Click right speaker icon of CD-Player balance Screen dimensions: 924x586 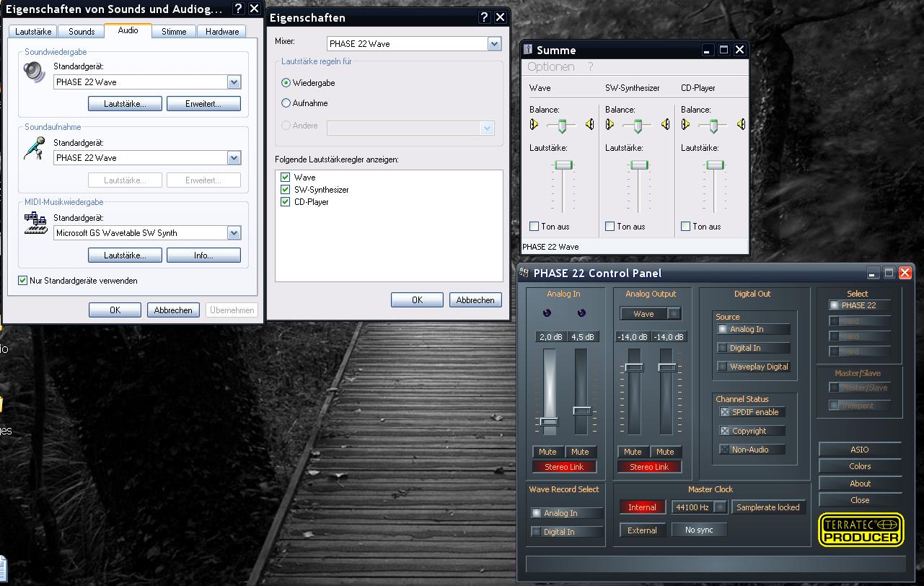pyautogui.click(x=741, y=124)
